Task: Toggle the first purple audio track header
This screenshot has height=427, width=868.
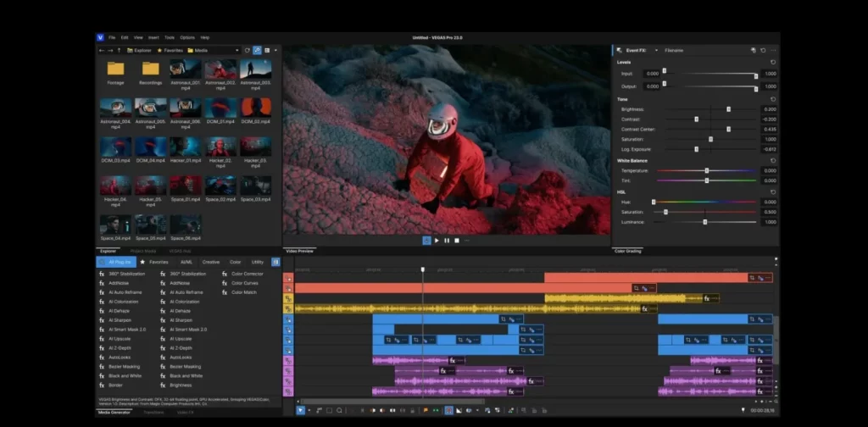Action: coord(288,361)
